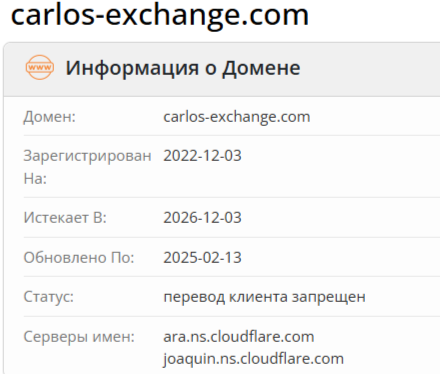440x374 pixels.
Task: Select the carlos-exchange.com domain value
Action: point(237,117)
